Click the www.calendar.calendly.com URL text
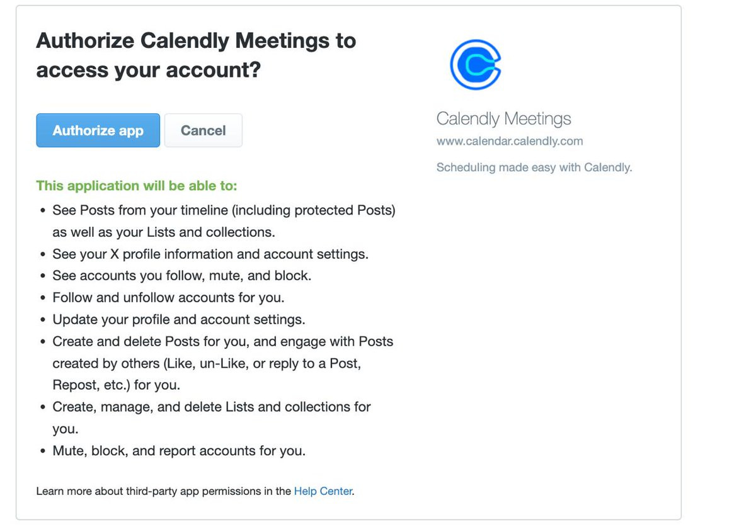This screenshot has height=532, width=756. click(510, 141)
